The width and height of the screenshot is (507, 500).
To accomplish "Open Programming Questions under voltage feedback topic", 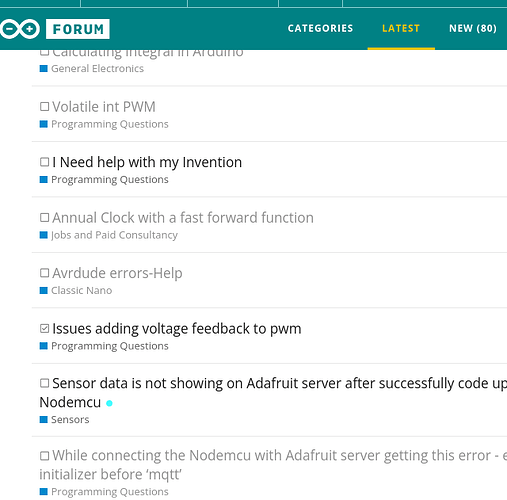I will [110, 346].
